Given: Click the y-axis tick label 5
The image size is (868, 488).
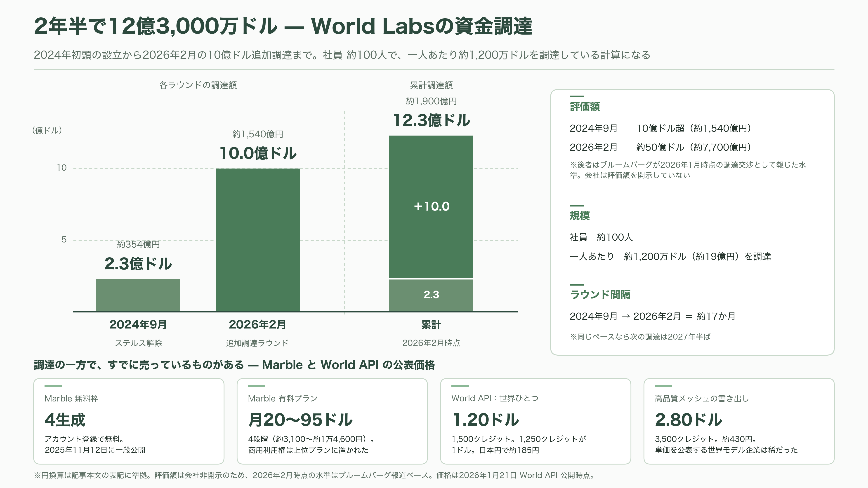Looking at the screenshot, I should [64, 240].
